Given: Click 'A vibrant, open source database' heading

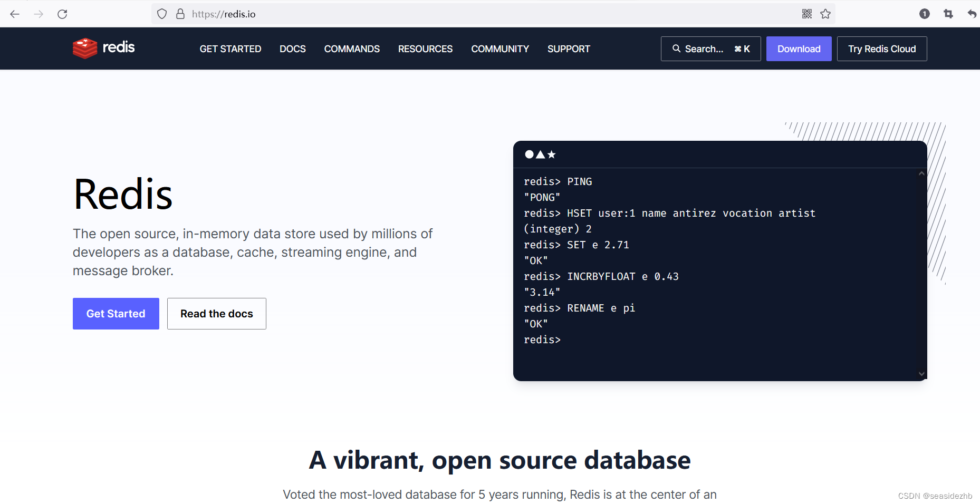Looking at the screenshot, I should [500, 460].
